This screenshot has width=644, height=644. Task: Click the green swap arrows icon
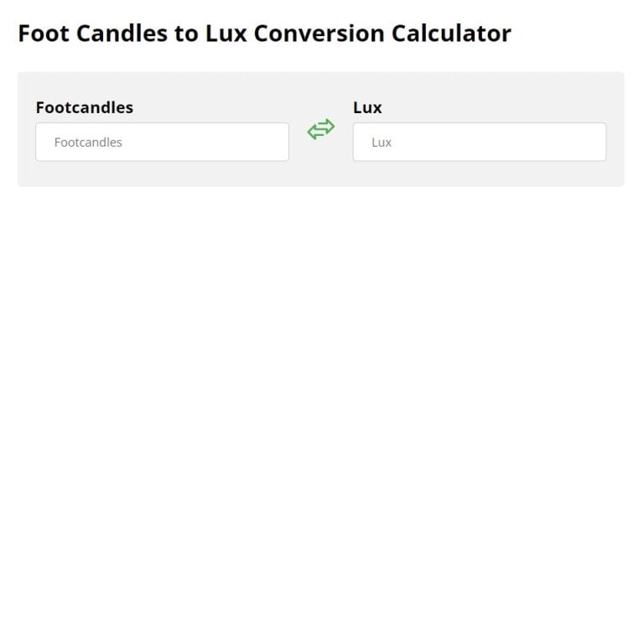320,129
